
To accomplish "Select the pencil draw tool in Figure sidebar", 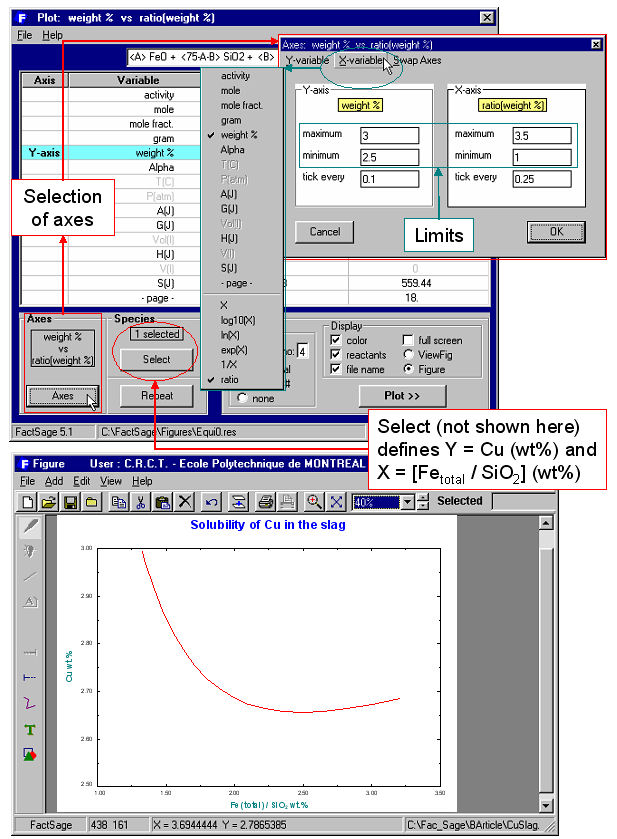I will (x=31, y=525).
